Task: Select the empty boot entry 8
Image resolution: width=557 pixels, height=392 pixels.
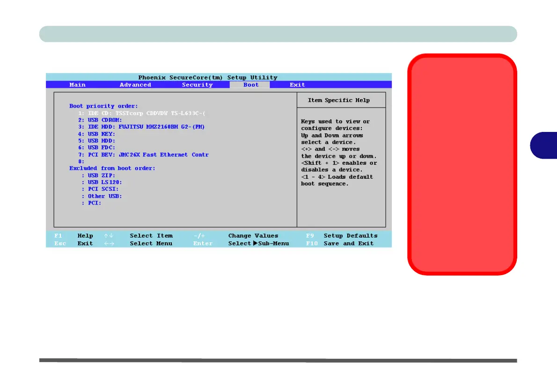Action: click(x=81, y=161)
